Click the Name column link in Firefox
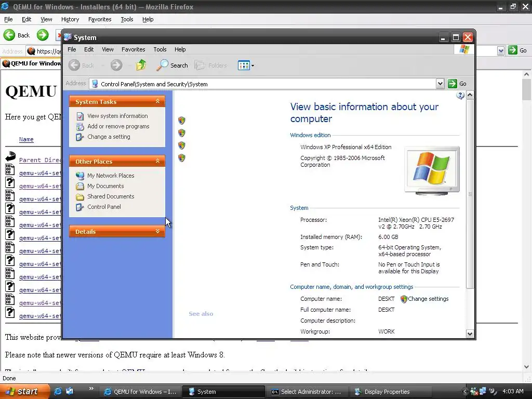The width and height of the screenshot is (532, 399). point(26,139)
